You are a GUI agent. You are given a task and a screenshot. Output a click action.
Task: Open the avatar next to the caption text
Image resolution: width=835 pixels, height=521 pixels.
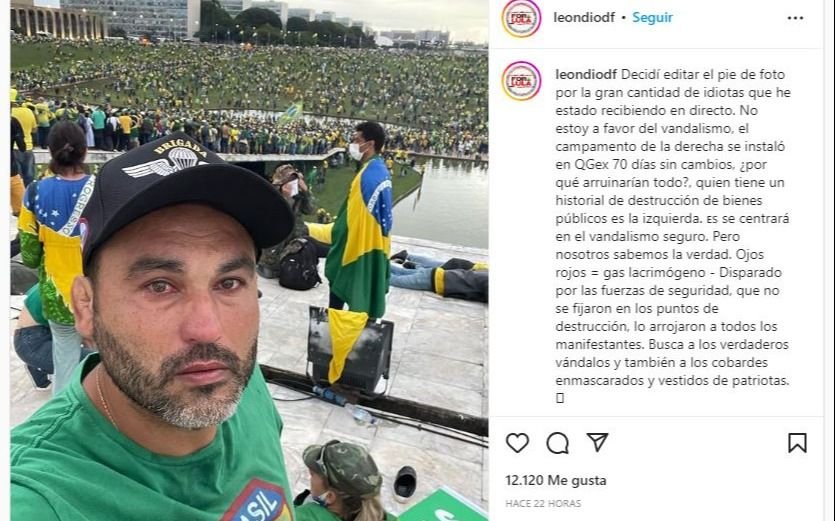coord(521,81)
